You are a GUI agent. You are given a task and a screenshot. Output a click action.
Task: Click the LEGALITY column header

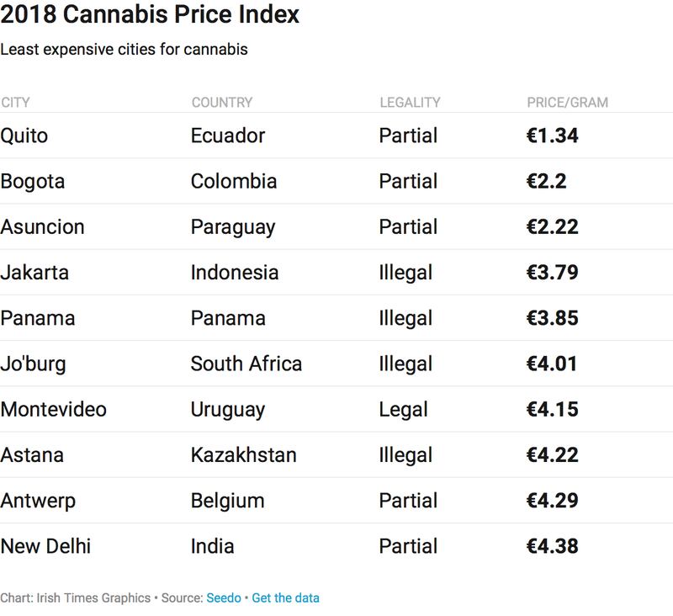click(x=410, y=103)
